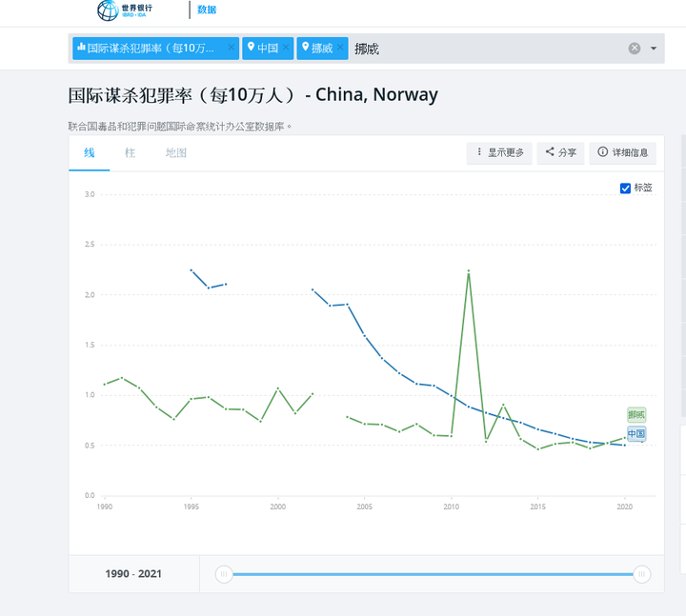Clear the search box with the round X icon

[635, 49]
